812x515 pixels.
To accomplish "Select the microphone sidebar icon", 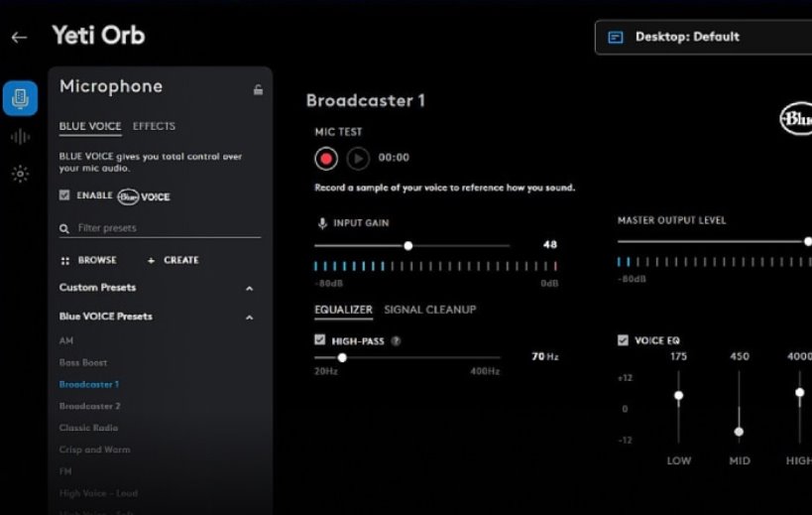I will (20, 98).
